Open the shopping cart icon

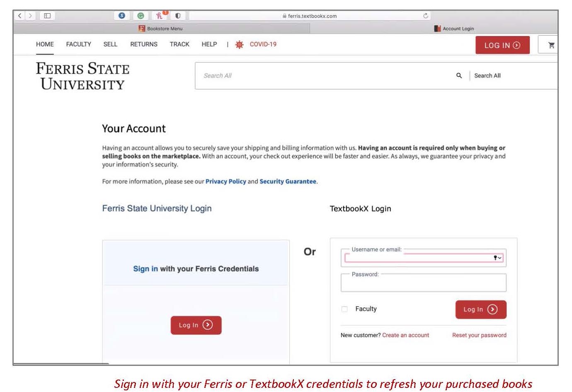(x=551, y=45)
